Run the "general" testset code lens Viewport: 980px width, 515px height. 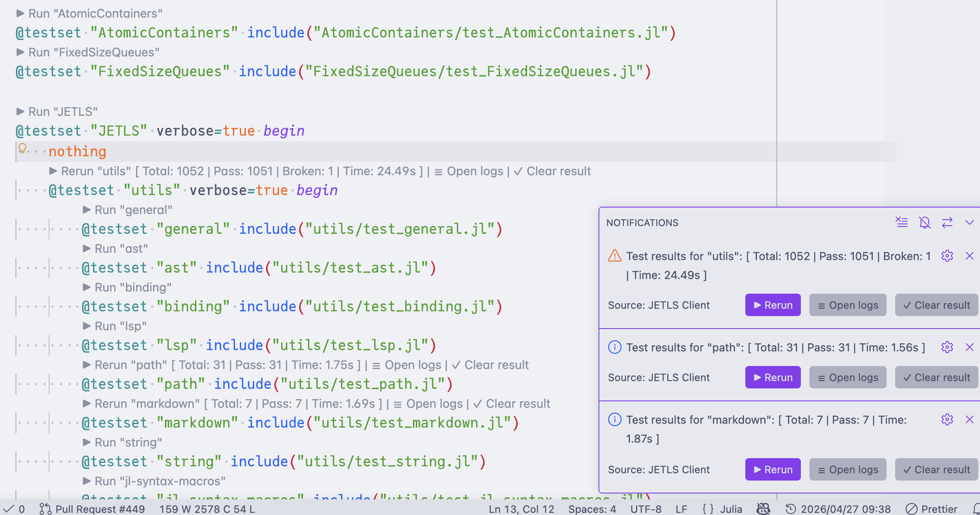pyautogui.click(x=127, y=210)
